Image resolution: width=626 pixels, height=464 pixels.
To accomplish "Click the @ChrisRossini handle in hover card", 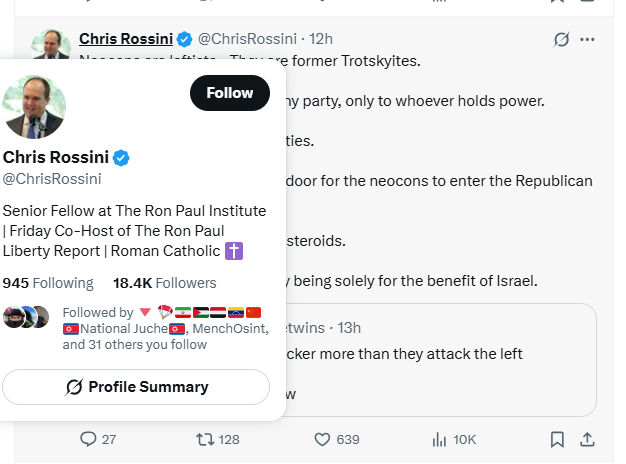I will [52, 179].
